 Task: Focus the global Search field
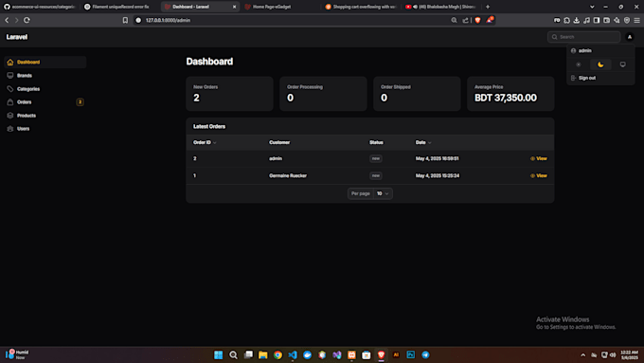pos(583,37)
